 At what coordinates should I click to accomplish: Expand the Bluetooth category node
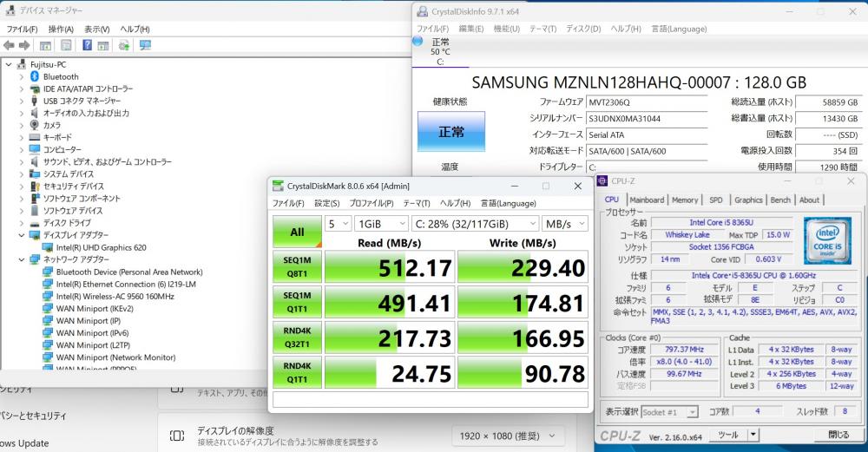point(22,76)
